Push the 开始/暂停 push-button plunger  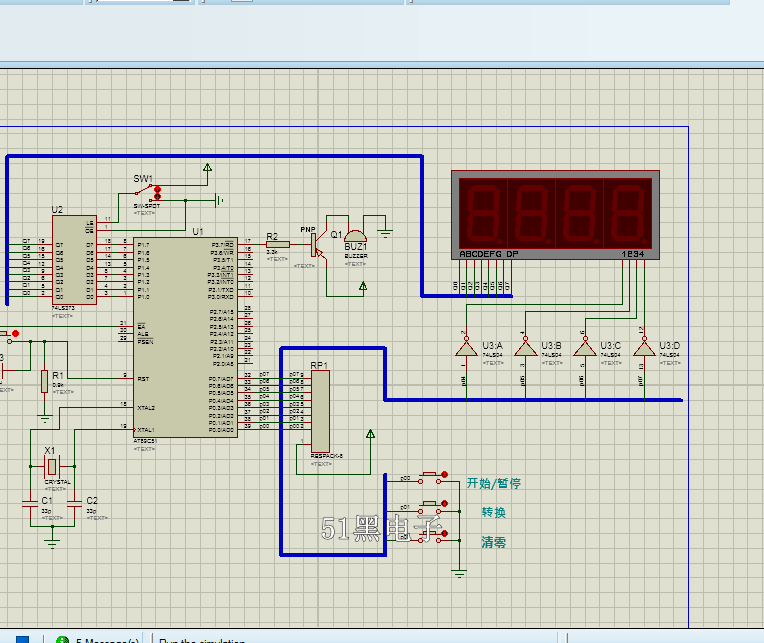[429, 474]
